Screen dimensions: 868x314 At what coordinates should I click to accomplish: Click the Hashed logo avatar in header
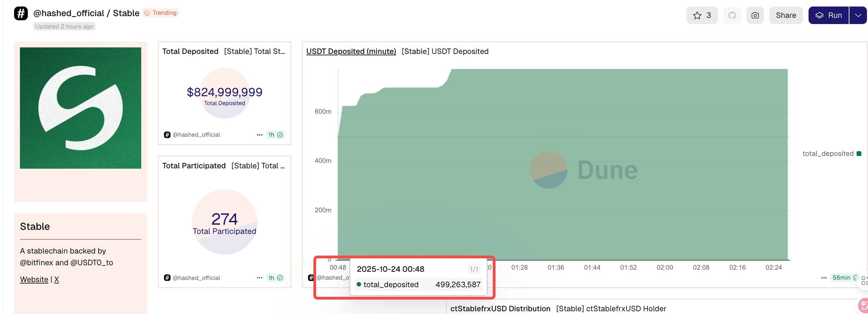coord(21,13)
